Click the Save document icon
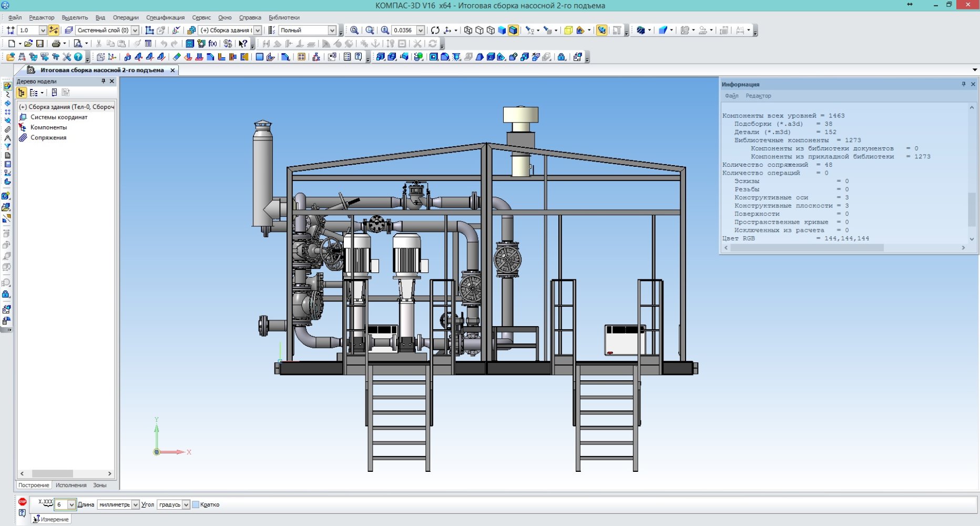Viewport: 980px width, 526px height. pos(39,44)
